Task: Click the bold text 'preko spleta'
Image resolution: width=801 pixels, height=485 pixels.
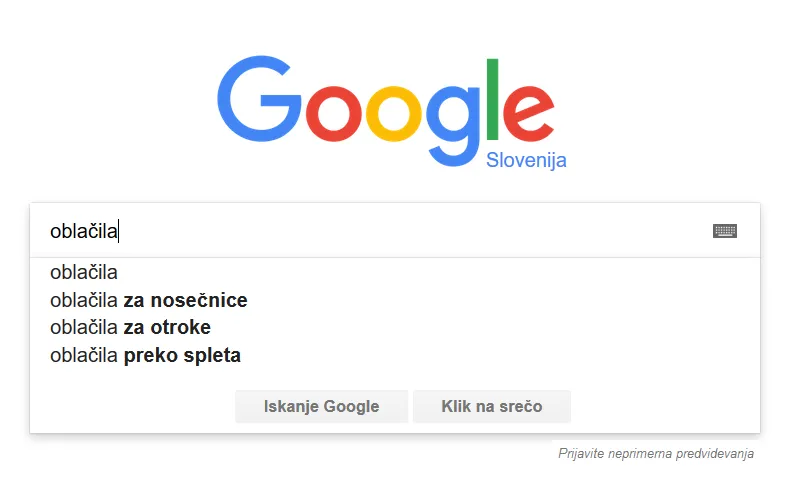Action: coord(182,355)
